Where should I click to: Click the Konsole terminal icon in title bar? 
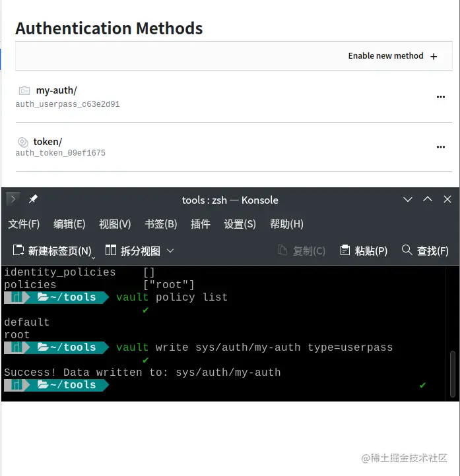pos(13,199)
